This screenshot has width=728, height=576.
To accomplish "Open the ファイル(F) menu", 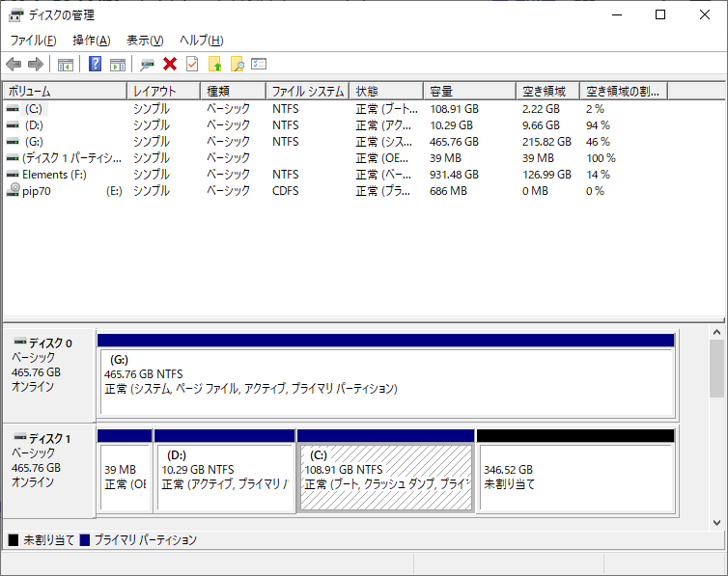I will [x=33, y=41].
